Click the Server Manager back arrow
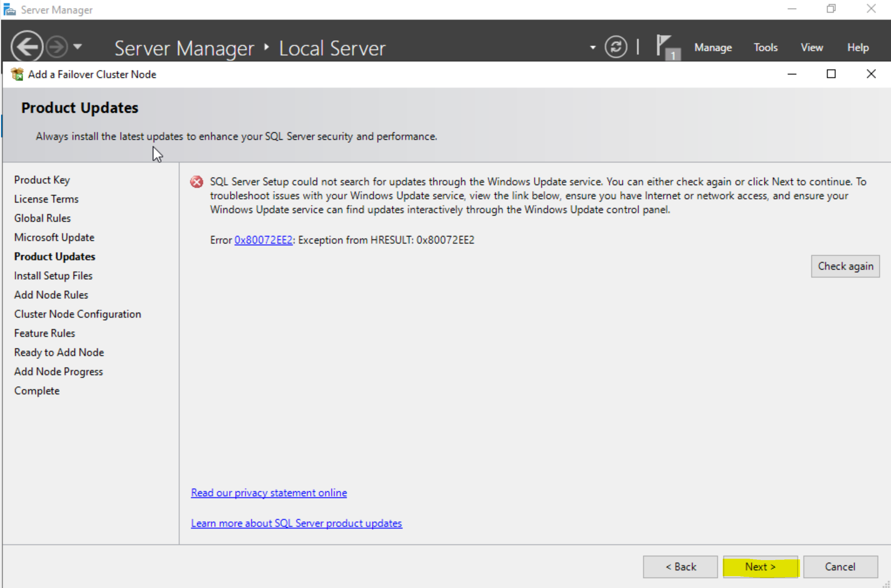The width and height of the screenshot is (891, 588). [26, 46]
